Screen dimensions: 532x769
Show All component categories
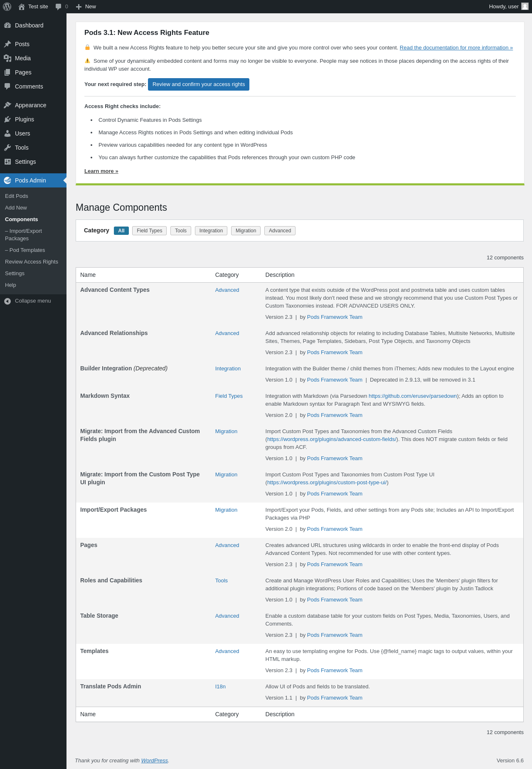121,231
